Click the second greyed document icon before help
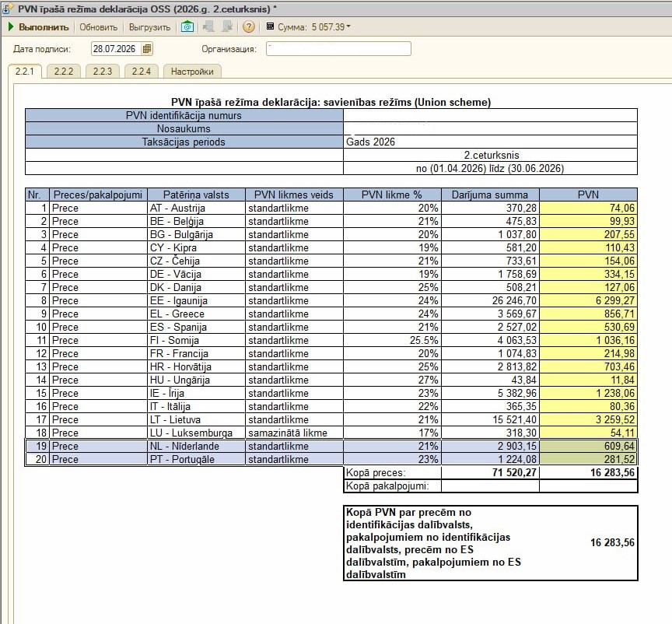 [x=227, y=27]
